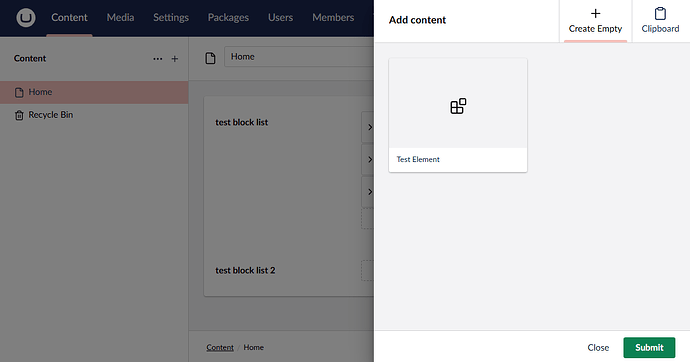The width and height of the screenshot is (690, 362).
Task: Click the Add content heading
Action: (417, 20)
